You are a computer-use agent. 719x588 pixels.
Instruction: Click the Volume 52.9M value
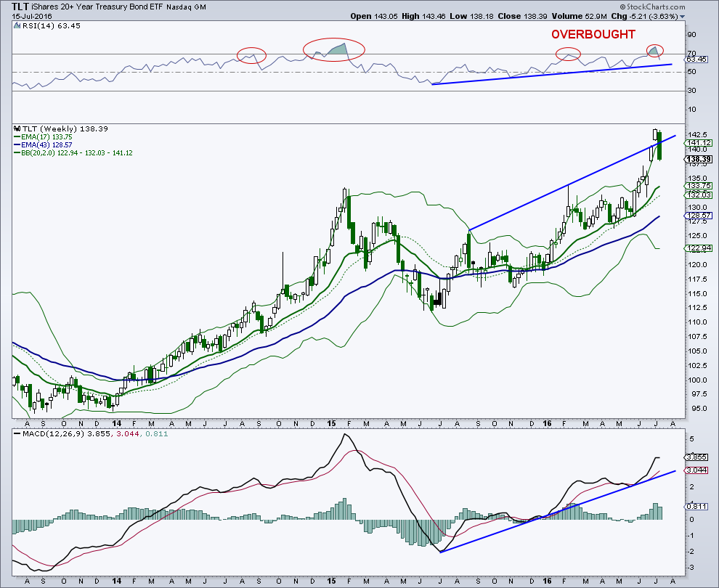coord(579,16)
